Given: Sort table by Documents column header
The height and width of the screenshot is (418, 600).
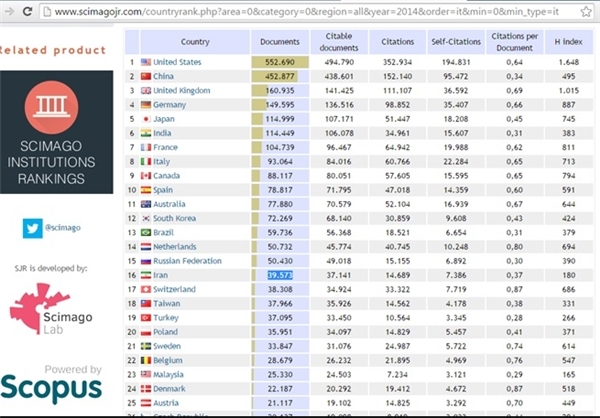Looking at the screenshot, I should point(280,42).
